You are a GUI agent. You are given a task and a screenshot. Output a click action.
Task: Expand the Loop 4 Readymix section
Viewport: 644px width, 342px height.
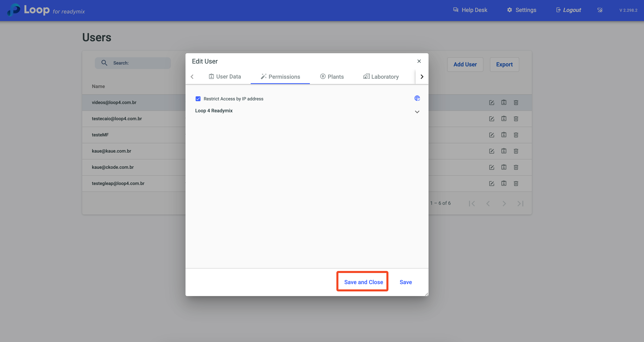pos(417,112)
